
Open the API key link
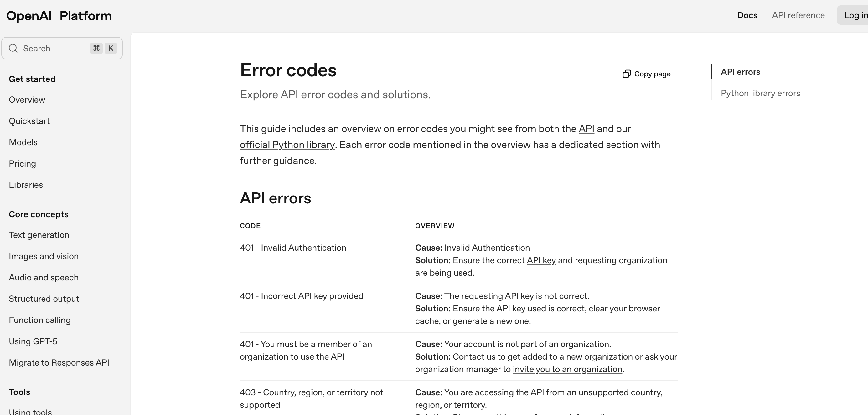point(541,260)
